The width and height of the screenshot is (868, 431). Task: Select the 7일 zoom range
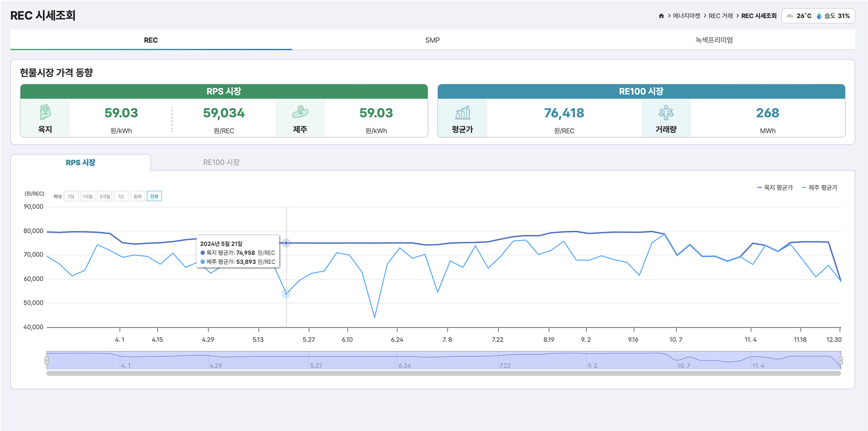click(x=71, y=196)
